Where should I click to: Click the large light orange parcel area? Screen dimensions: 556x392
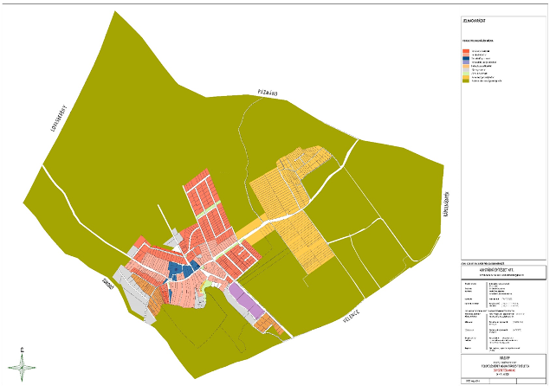[294, 216]
